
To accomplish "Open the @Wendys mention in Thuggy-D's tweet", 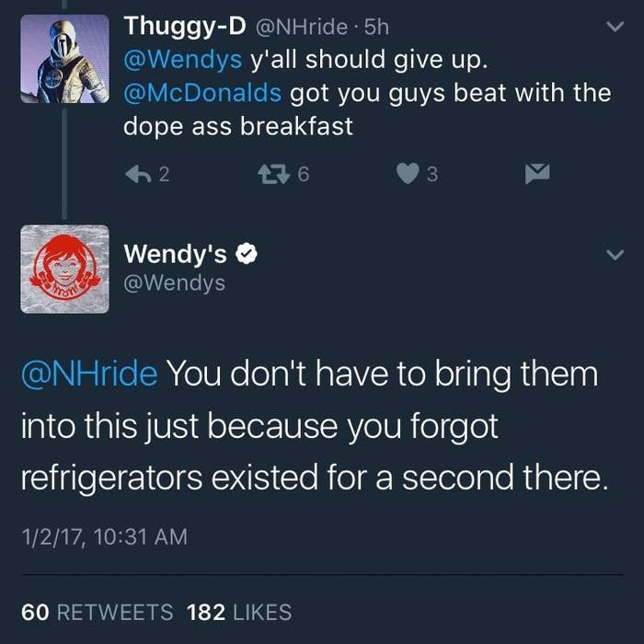I will coord(183,60).
